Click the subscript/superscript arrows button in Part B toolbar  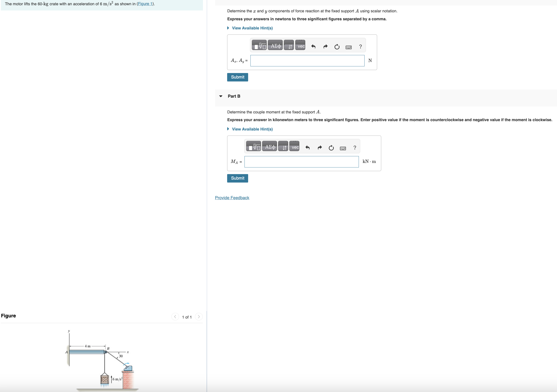283,147
